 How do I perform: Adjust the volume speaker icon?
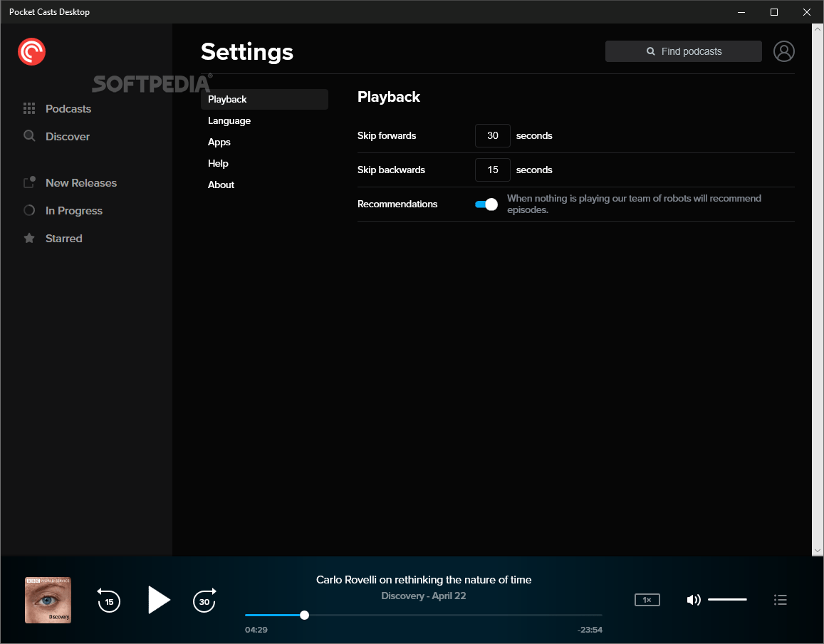point(694,600)
